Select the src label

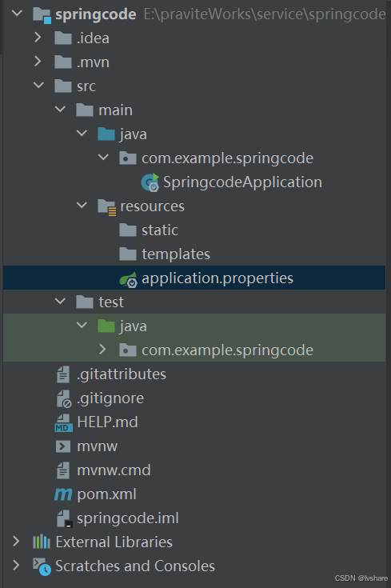pos(86,86)
